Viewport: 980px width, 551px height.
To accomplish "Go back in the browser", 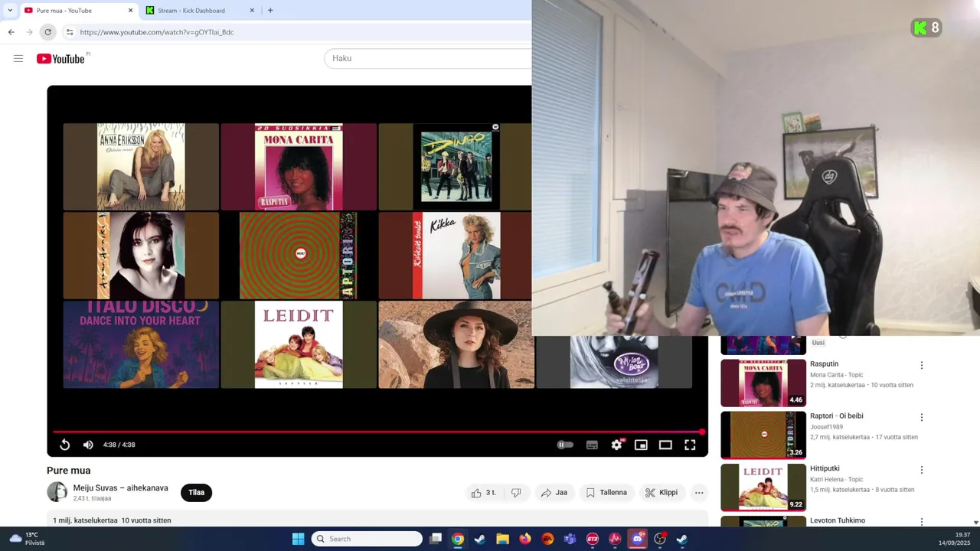I will point(11,32).
